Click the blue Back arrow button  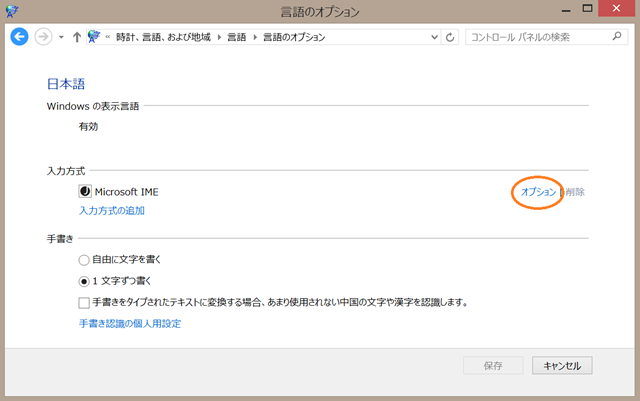(x=19, y=37)
